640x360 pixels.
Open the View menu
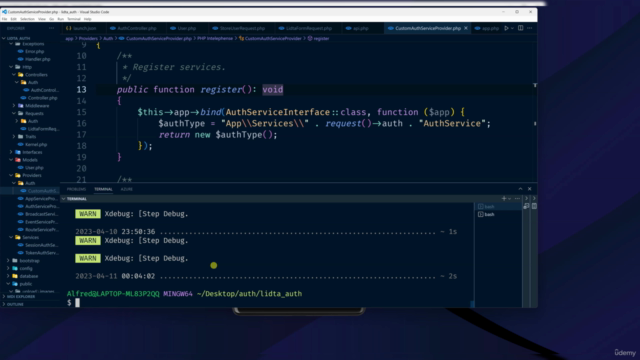tap(42, 19)
